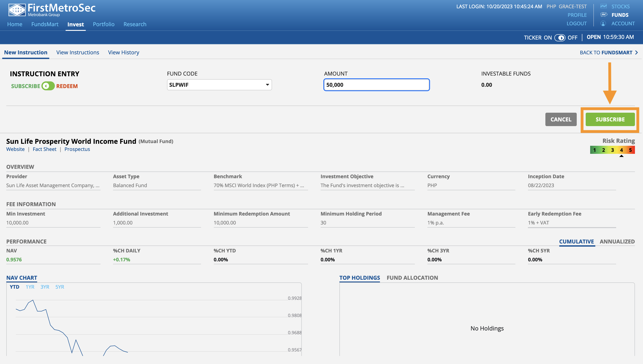
Task: Open the Portfolio menu
Action: click(x=104, y=24)
